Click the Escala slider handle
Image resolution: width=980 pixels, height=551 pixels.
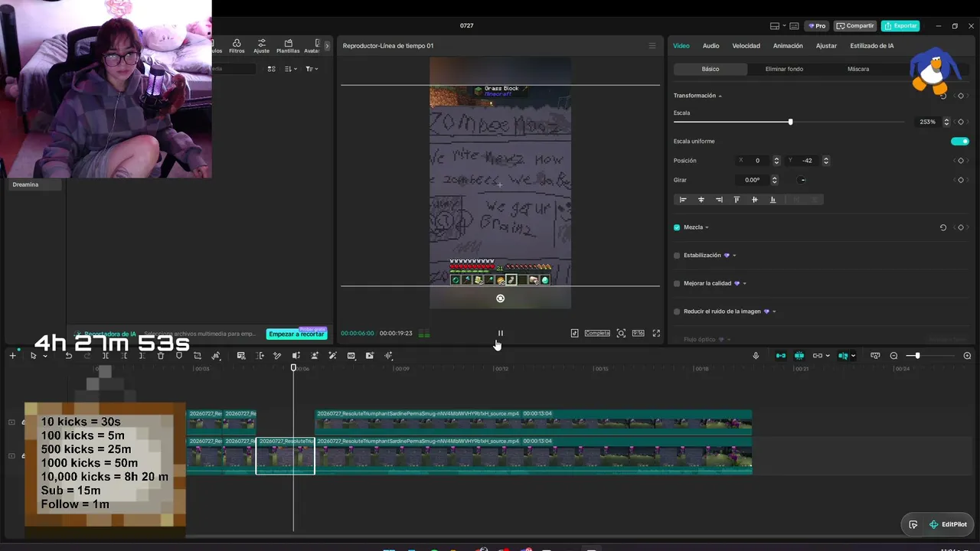[790, 122]
